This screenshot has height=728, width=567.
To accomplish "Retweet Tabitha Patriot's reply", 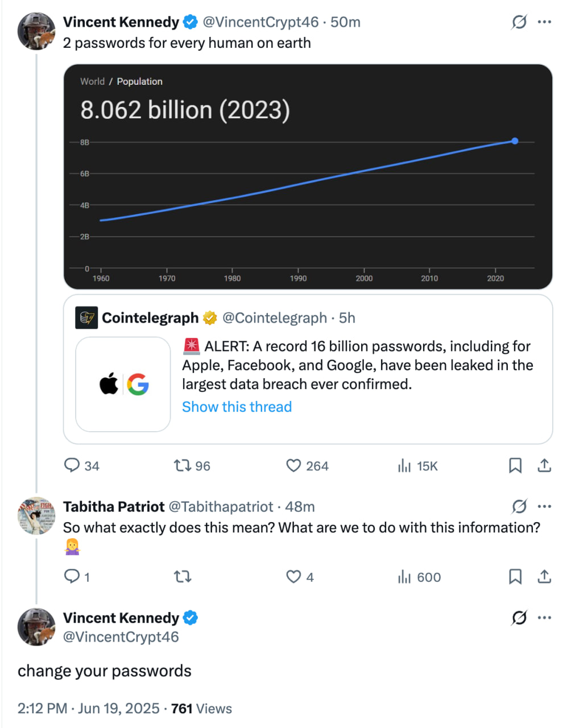I will pos(183,577).
